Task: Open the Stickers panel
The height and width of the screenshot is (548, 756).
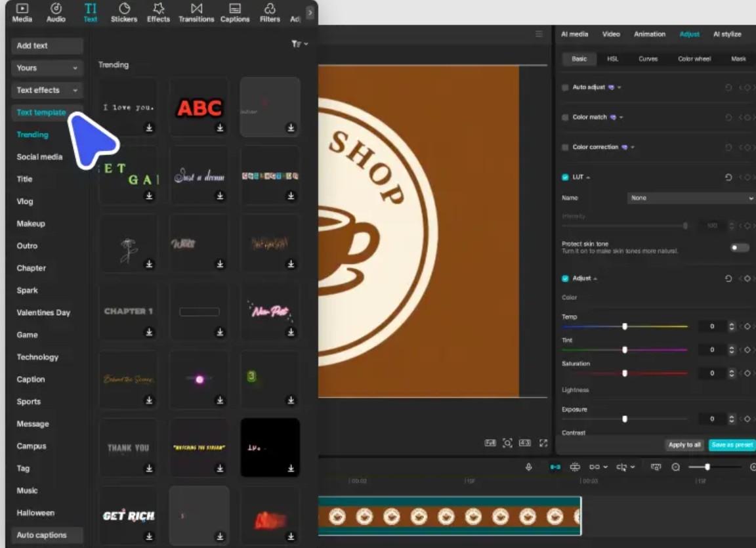Action: pos(124,12)
